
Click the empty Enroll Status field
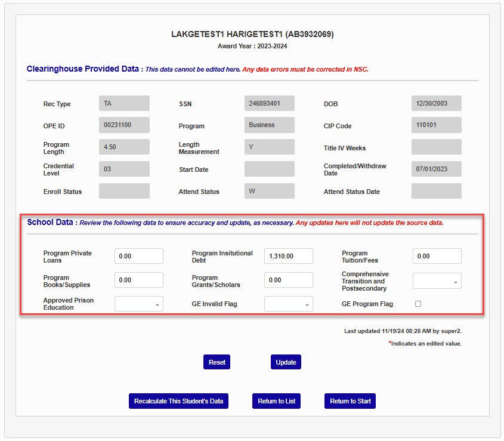click(124, 191)
